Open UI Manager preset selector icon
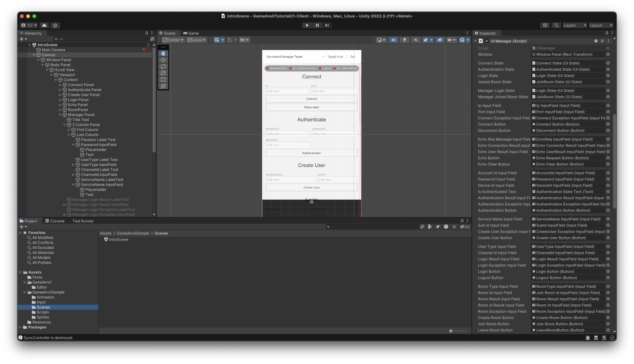634x364 pixels. (x=602, y=41)
